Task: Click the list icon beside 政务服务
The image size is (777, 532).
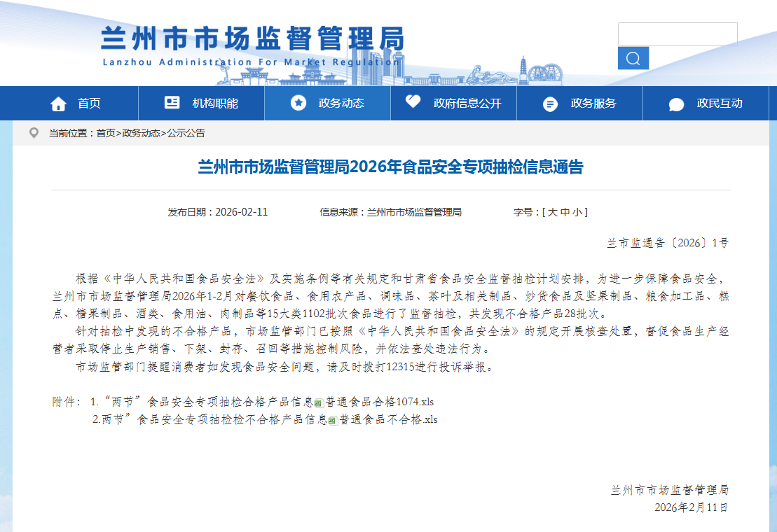Action: pos(551,104)
